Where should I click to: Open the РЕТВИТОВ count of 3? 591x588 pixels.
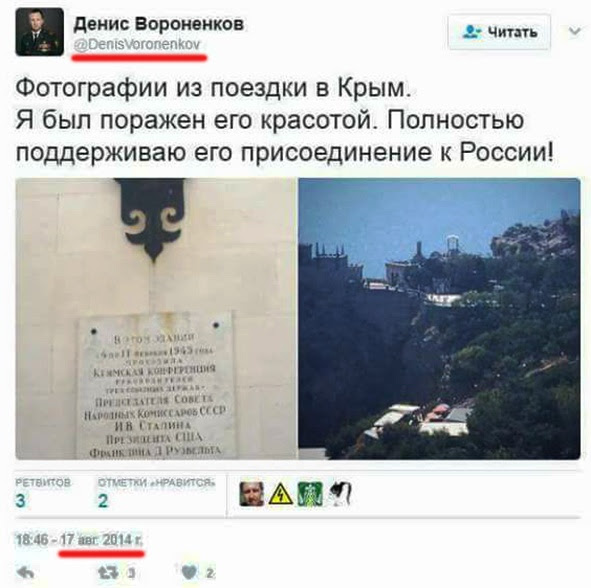tap(43, 493)
